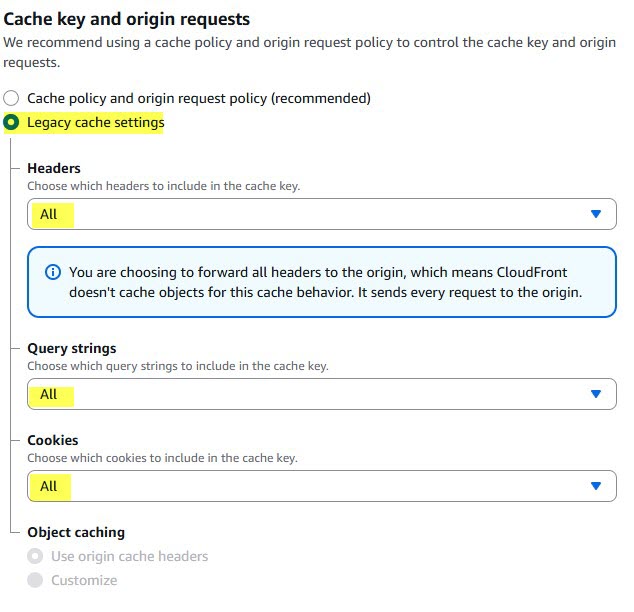Image resolution: width=634 pixels, height=612 pixels.
Task: Click the Use origin cache headers label text
Action: 130,556
